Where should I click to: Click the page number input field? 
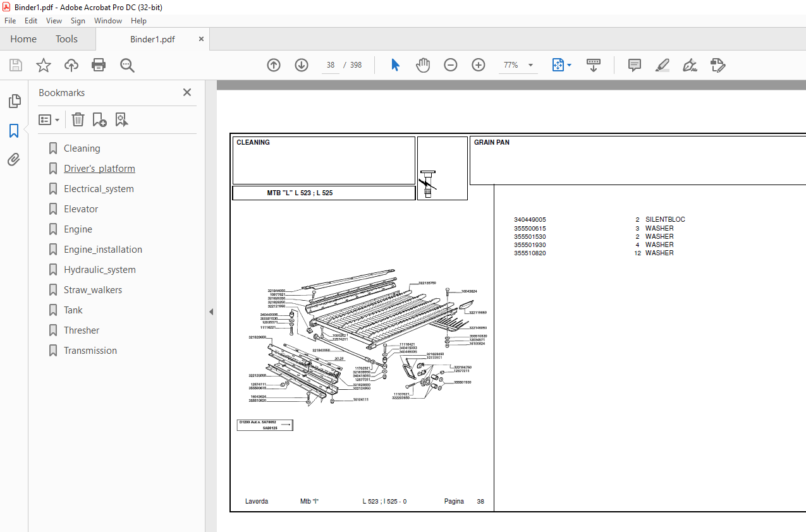331,65
